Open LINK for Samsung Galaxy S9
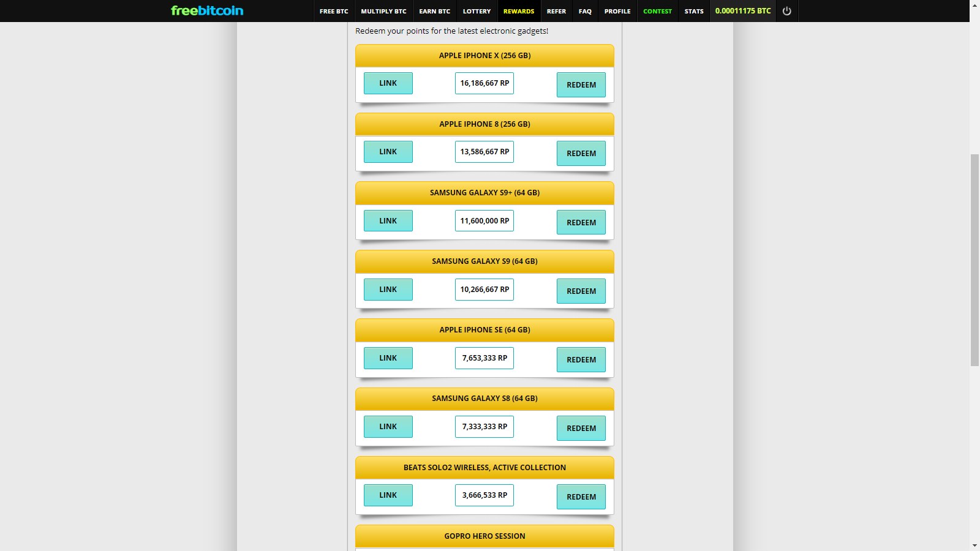The height and width of the screenshot is (551, 980). tap(388, 289)
